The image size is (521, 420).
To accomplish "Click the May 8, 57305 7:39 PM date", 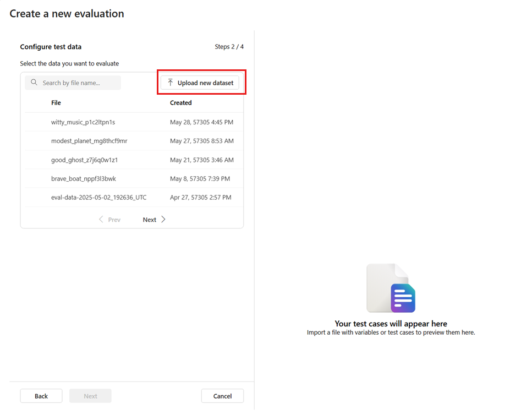I will pyautogui.click(x=200, y=178).
